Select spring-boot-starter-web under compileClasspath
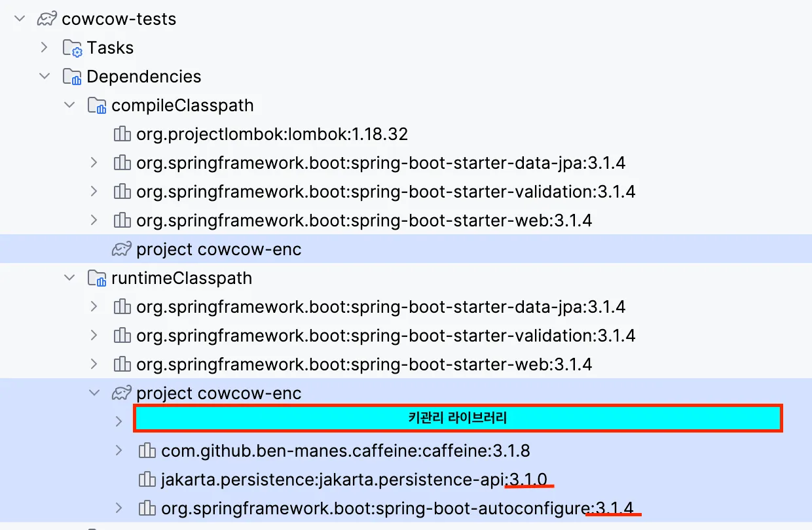The image size is (812, 530). 363,221
